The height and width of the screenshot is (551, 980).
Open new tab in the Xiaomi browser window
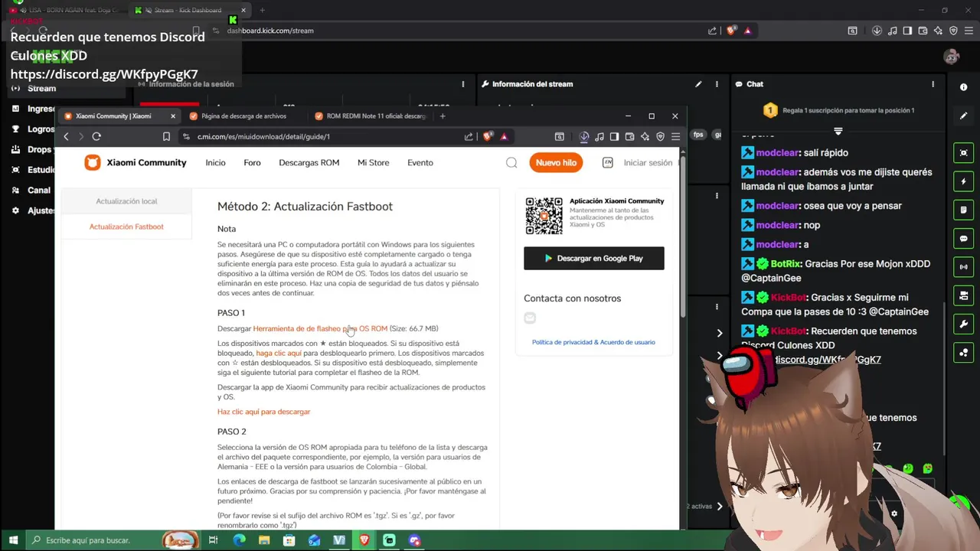point(443,116)
